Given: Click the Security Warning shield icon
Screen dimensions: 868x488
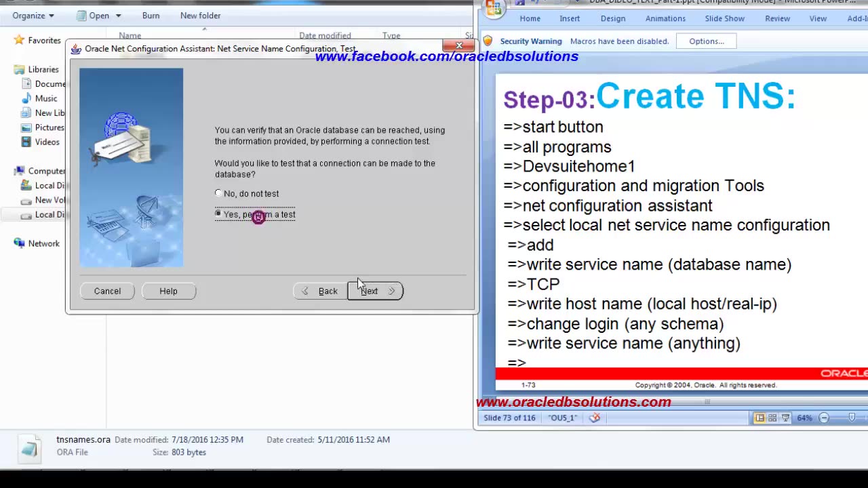Looking at the screenshot, I should (x=488, y=41).
